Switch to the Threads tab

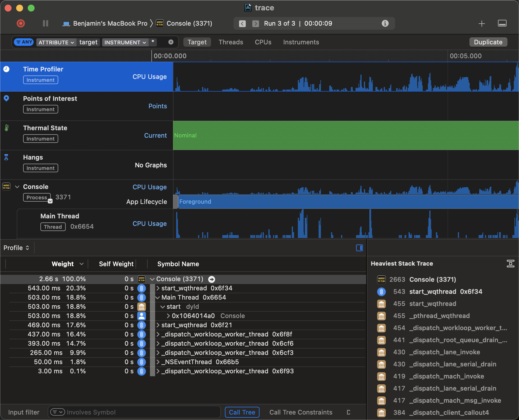(x=231, y=42)
